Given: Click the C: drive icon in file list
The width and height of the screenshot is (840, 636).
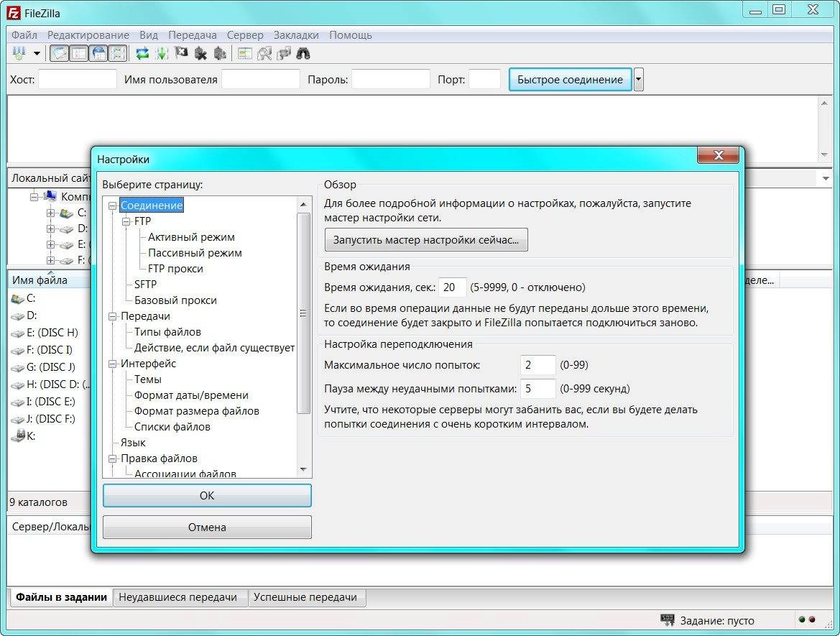Looking at the screenshot, I should [17, 298].
